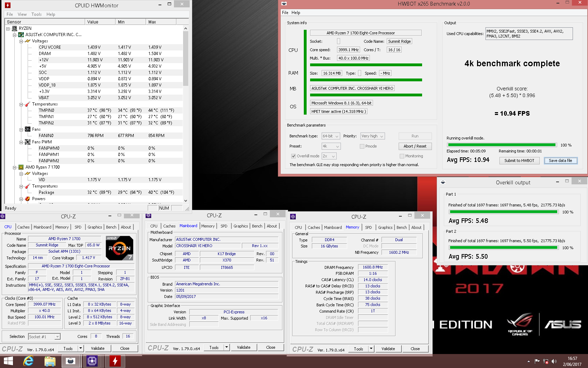Toggle the Overkill mode checkbox
Image resolution: width=588 pixels, height=368 pixels.
(x=293, y=156)
